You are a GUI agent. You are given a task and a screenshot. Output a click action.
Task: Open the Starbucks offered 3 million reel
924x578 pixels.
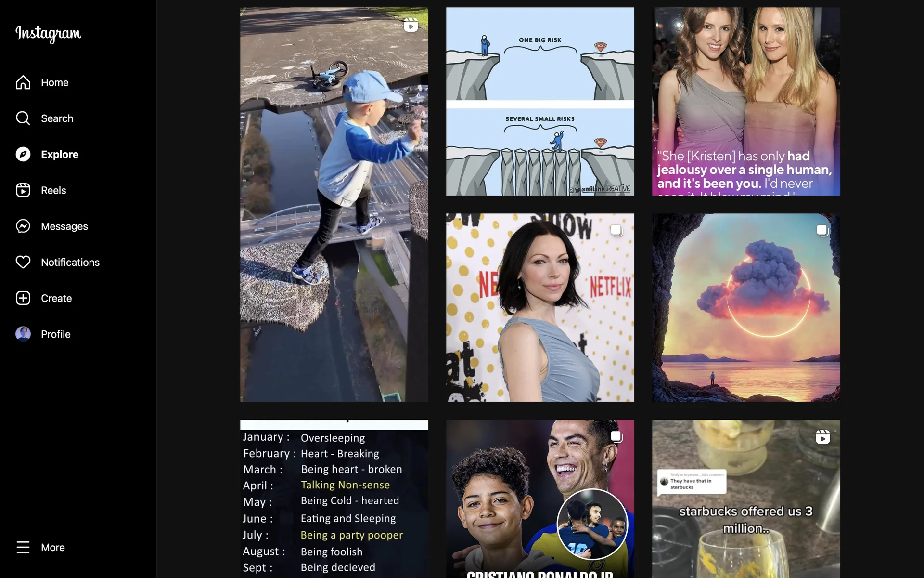[746, 499]
